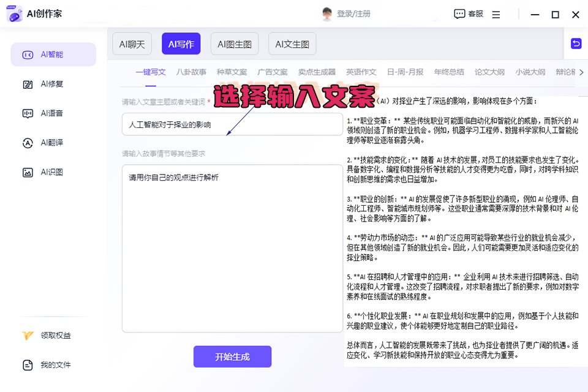
Task: Select the AI语音 sidebar icon
Action: coord(28,113)
